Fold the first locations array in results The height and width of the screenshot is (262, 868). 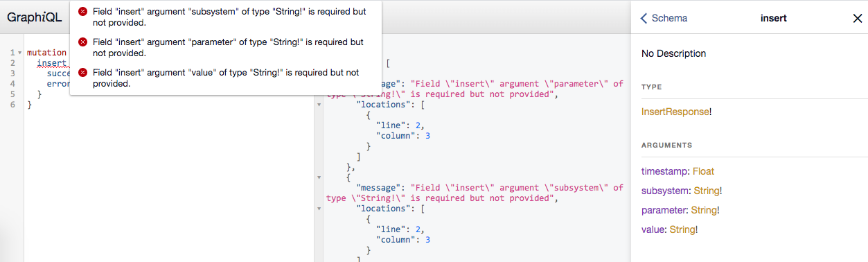point(319,105)
